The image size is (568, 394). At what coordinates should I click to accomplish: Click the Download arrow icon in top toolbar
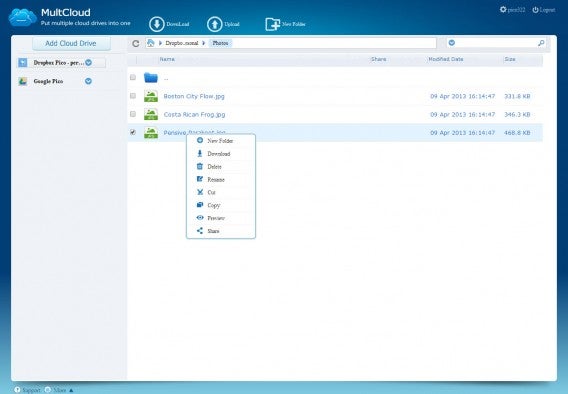click(x=157, y=24)
